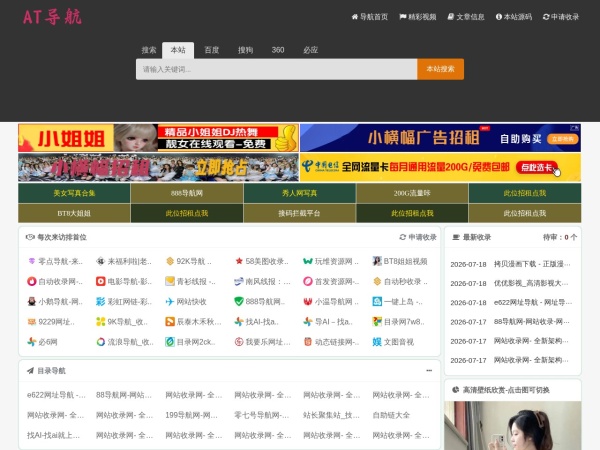Open the 199导航网 directory link
600x450 pixels.
coord(191,415)
